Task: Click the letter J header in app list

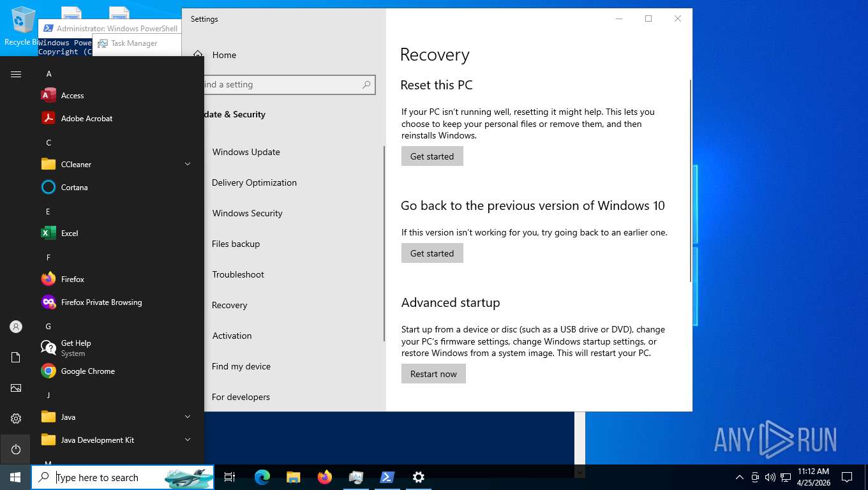Action: point(48,396)
